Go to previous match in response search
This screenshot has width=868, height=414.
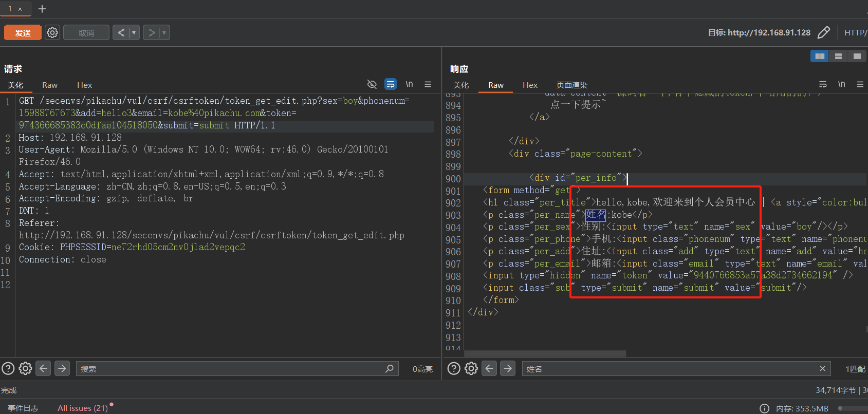[x=489, y=368]
